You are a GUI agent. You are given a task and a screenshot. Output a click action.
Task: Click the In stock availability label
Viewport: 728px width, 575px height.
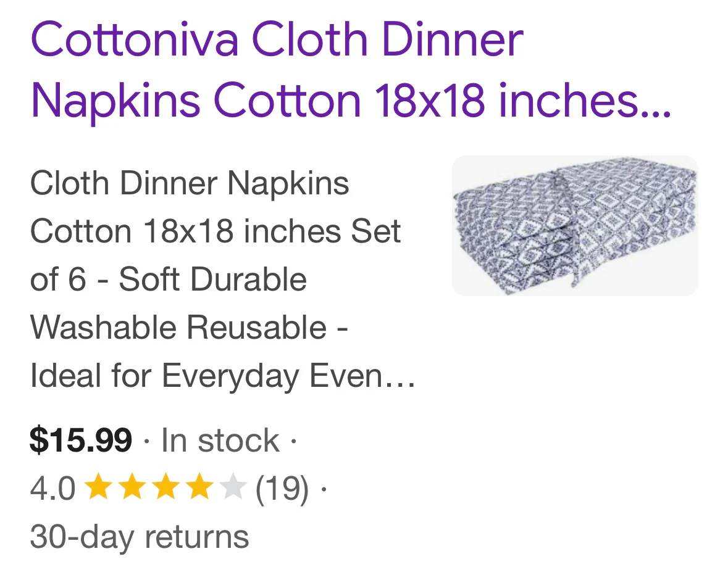(220, 441)
